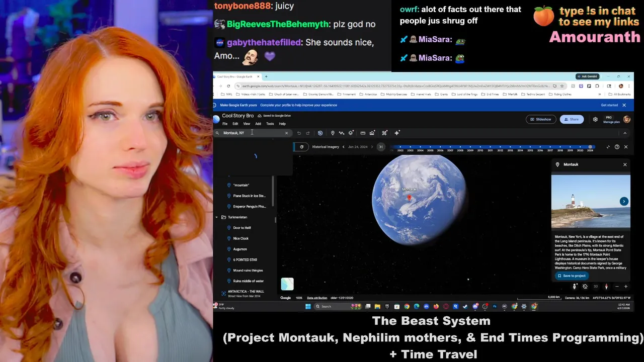644x362 pixels.
Task: Select the Nice Clock placemark
Action: (240, 238)
